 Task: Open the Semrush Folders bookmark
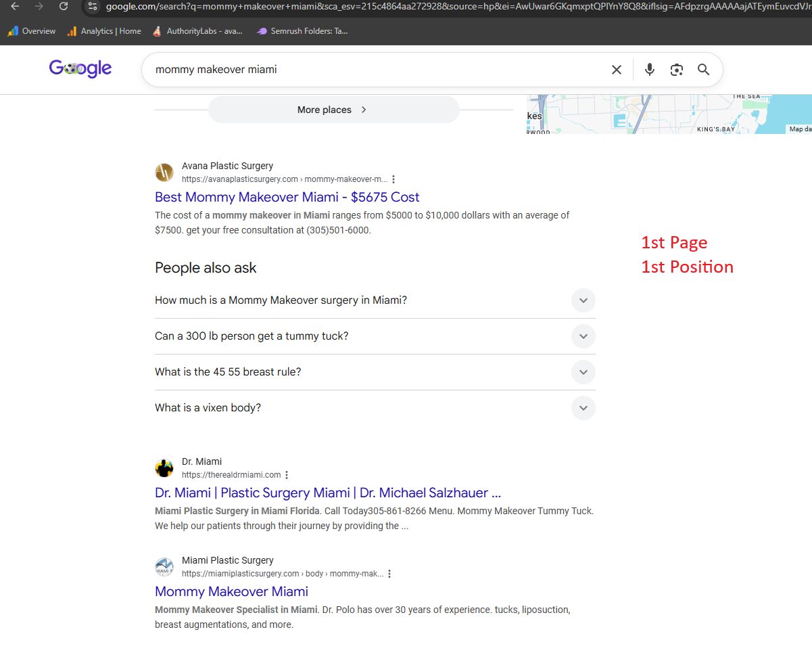[x=302, y=31]
